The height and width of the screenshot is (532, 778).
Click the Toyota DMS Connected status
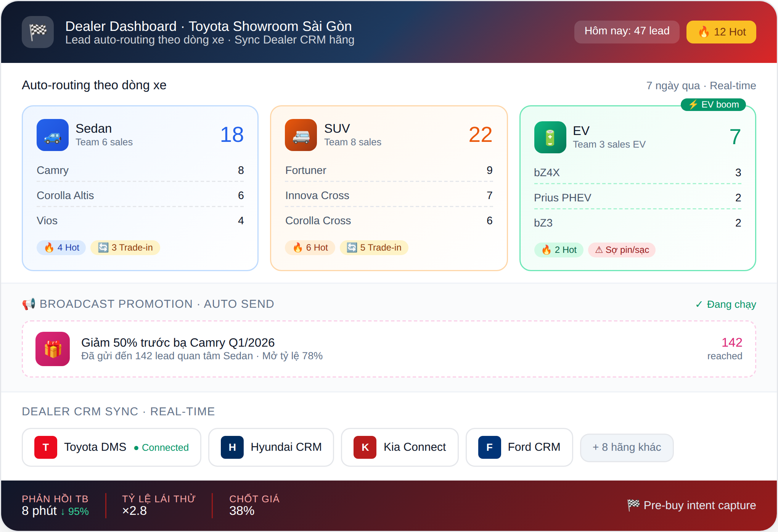click(162, 447)
